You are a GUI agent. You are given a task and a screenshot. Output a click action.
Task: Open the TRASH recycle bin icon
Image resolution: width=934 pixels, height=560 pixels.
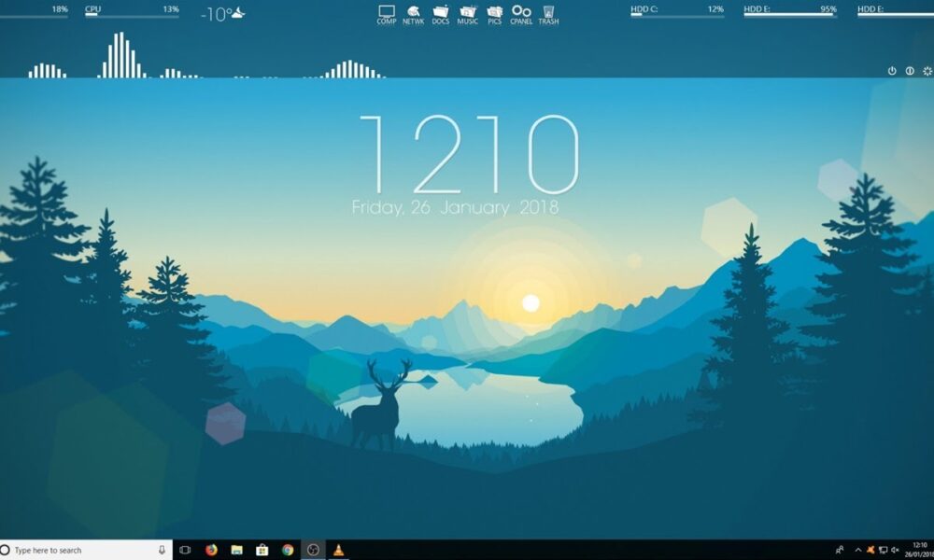point(548,11)
